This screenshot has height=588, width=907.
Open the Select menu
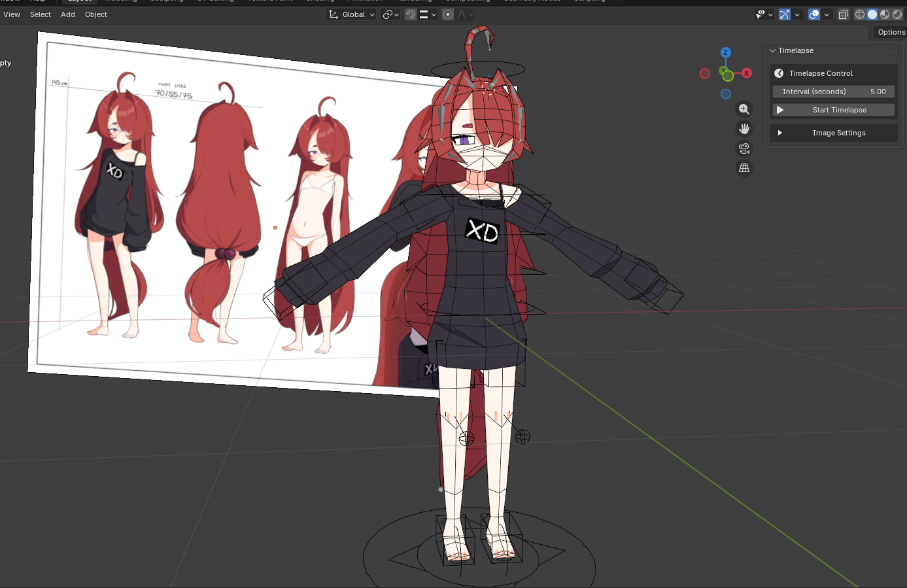(x=41, y=14)
